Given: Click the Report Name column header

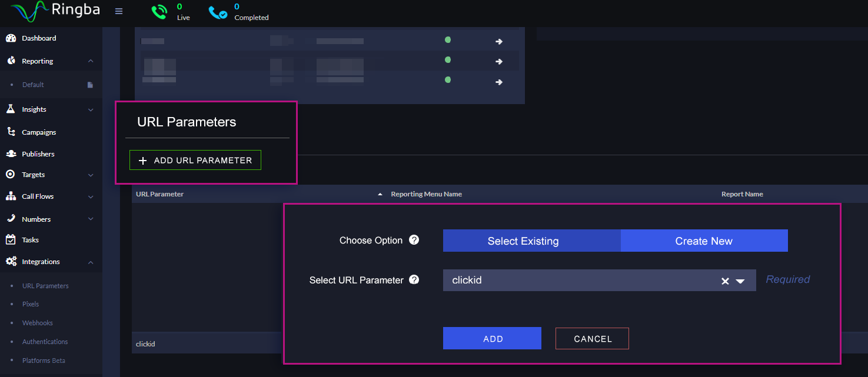Looking at the screenshot, I should pyautogui.click(x=742, y=194).
